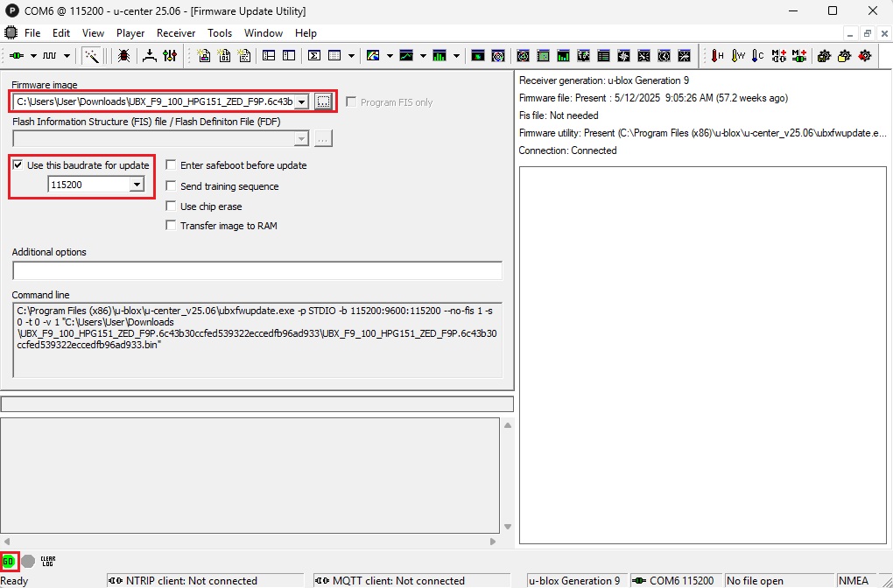Open the File menu

[x=32, y=33]
